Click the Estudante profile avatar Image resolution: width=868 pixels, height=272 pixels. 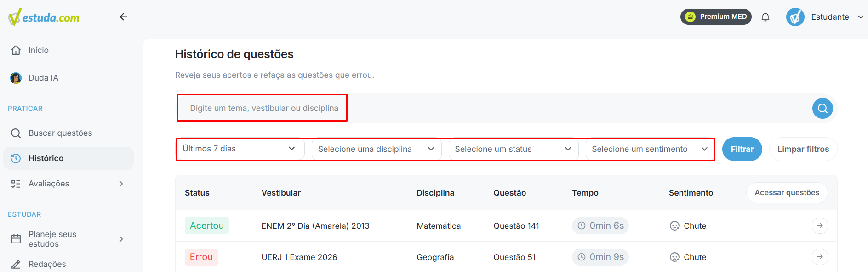click(795, 17)
